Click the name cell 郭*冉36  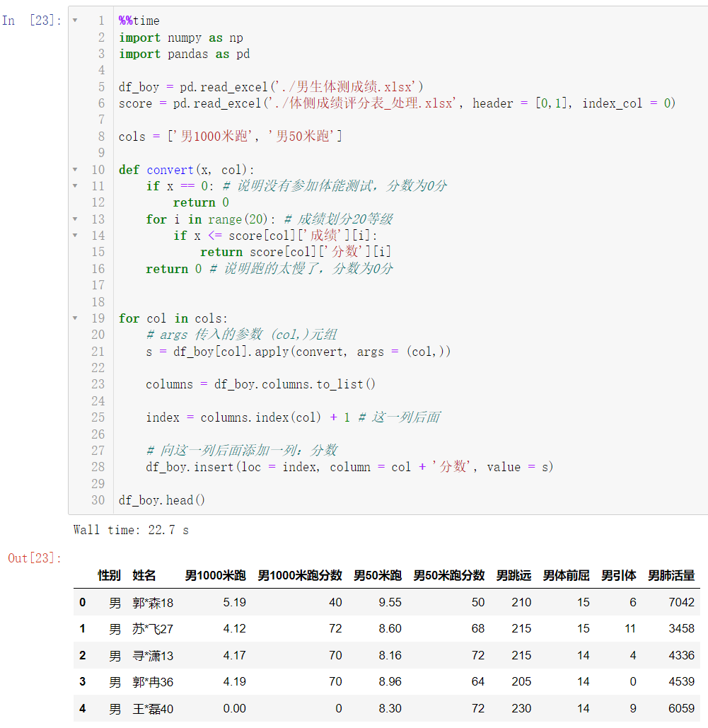pos(153,682)
